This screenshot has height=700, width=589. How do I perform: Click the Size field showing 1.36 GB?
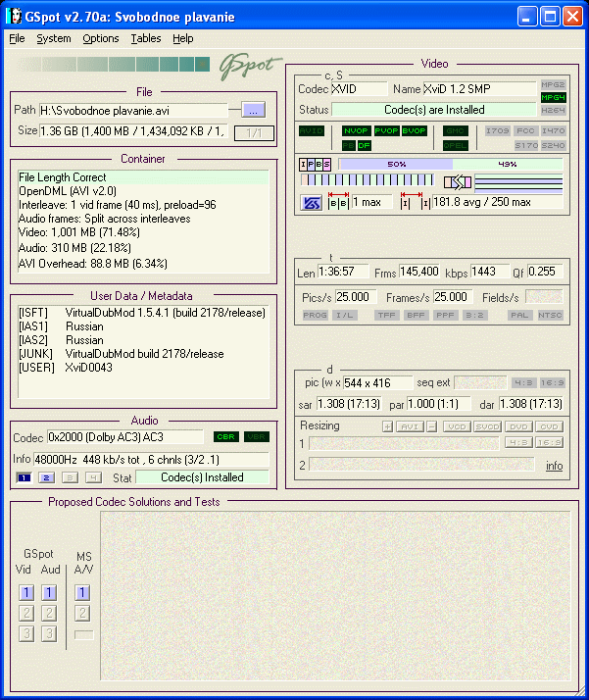pos(133,131)
